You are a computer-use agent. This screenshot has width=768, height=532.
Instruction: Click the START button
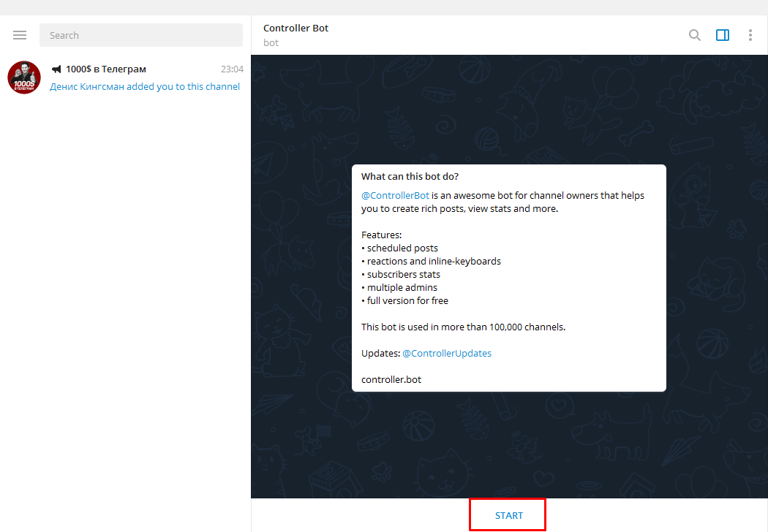[508, 515]
